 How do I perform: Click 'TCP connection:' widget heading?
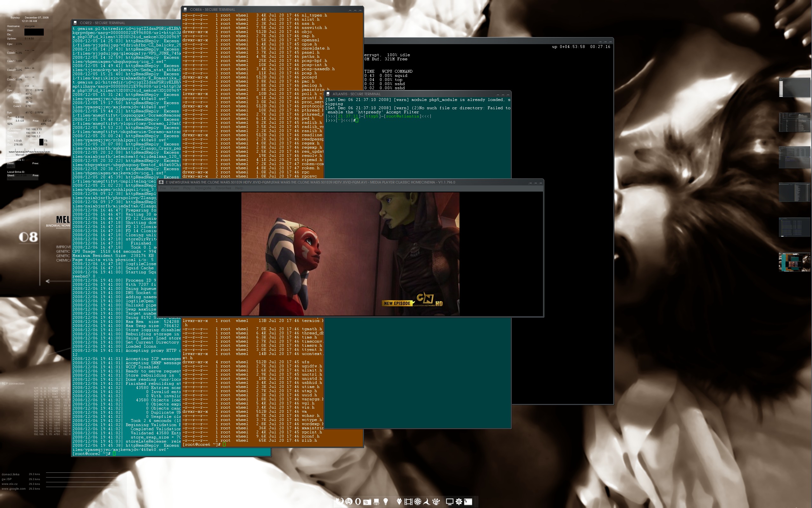pos(13,383)
